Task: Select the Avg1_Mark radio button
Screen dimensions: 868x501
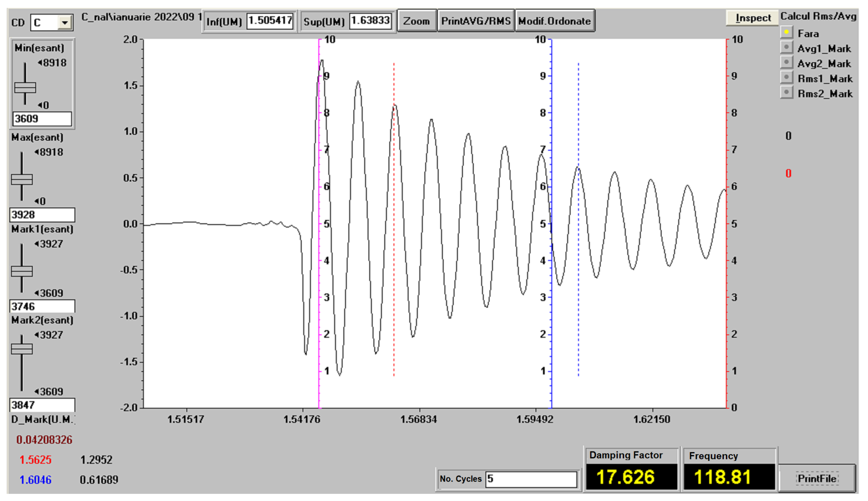Action: click(786, 47)
